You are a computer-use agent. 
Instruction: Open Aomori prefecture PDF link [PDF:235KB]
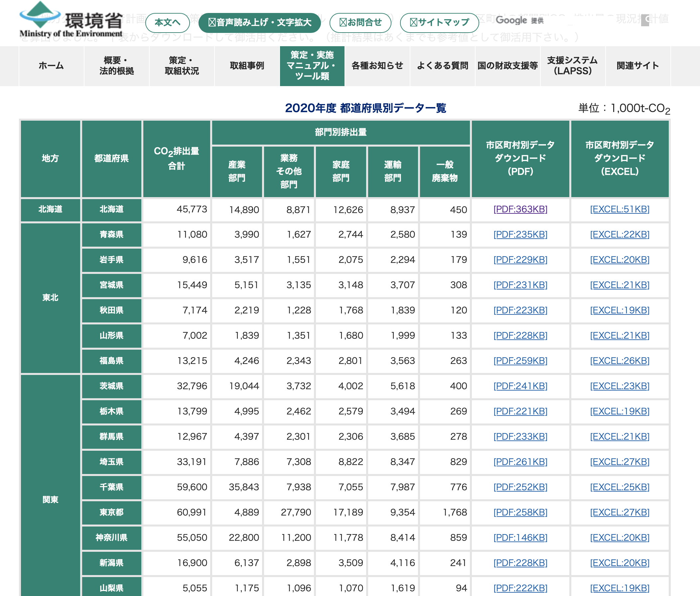520,235
